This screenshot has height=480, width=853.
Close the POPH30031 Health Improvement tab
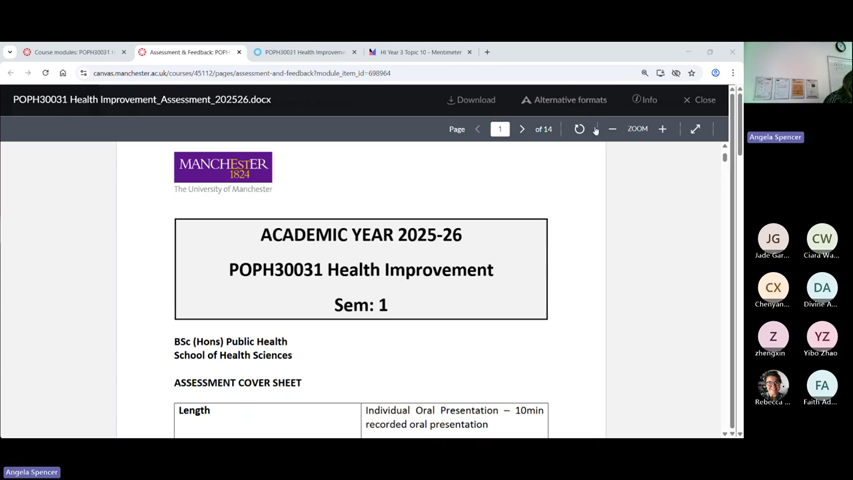click(x=354, y=52)
